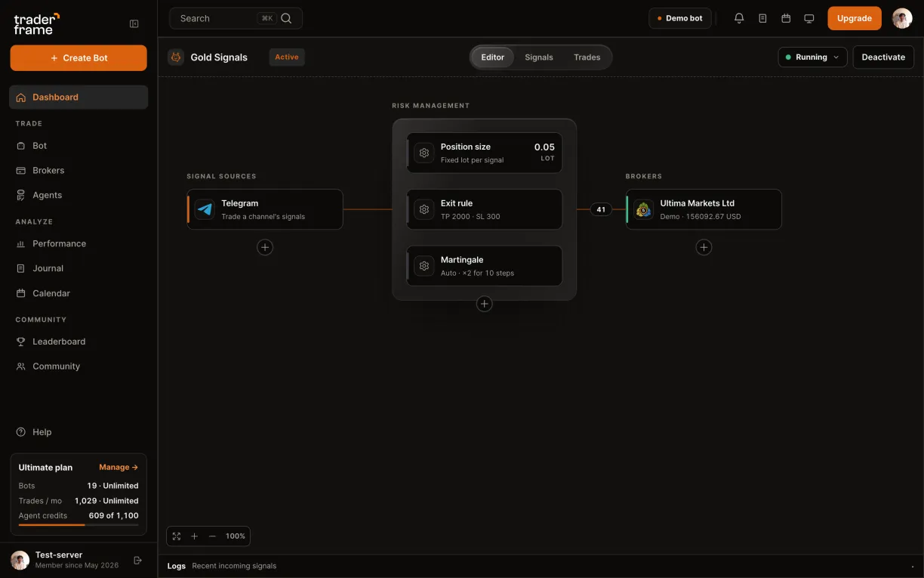The width and height of the screenshot is (924, 578).
Task: Open the Leaderboard page
Action: point(79,342)
